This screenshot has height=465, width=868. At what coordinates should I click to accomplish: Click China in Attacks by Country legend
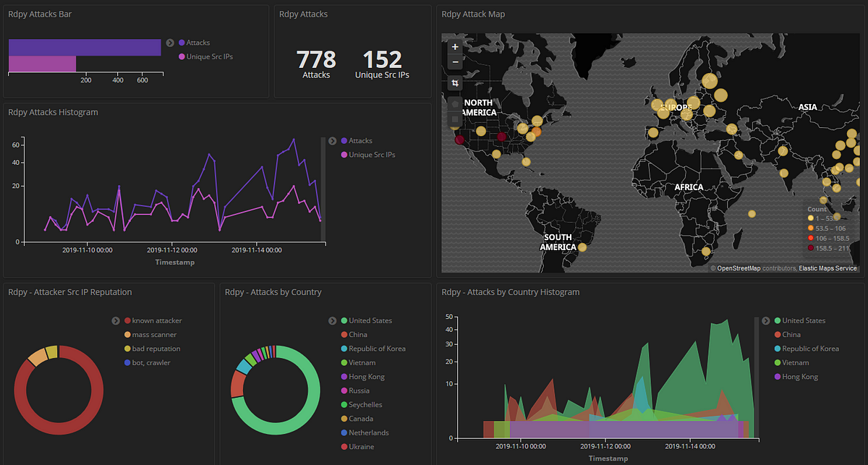(357, 335)
